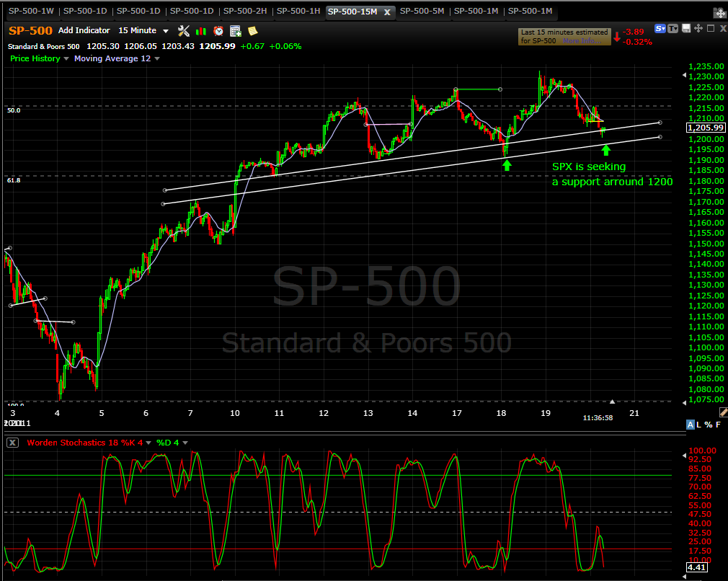Open the Moving Average 12 dropdown
Viewport: 728px width, 581px height.
(x=157, y=59)
